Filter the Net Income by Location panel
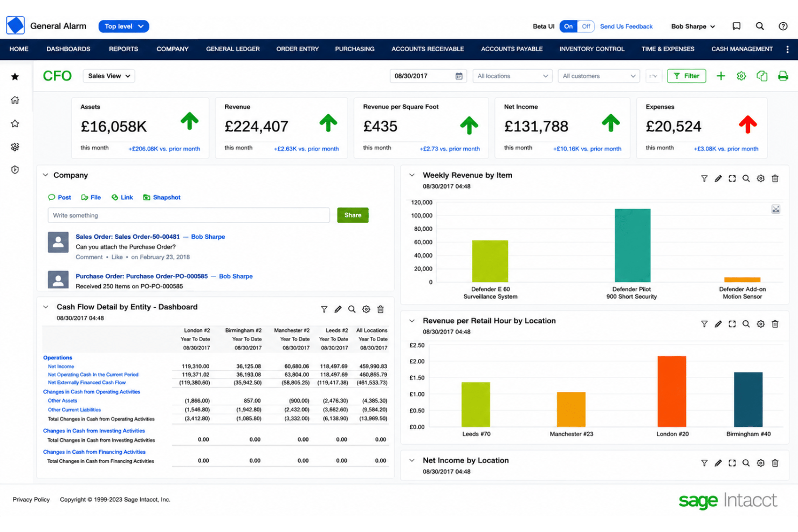 pyautogui.click(x=704, y=463)
